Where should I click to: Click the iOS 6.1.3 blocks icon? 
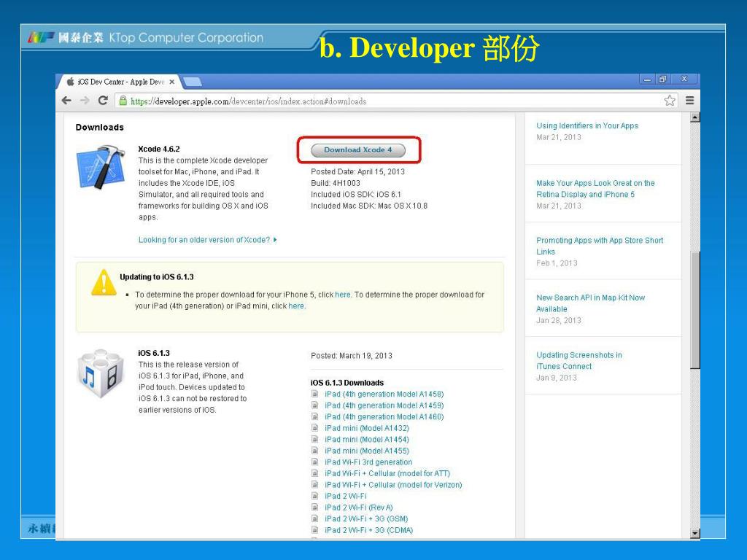point(101,374)
